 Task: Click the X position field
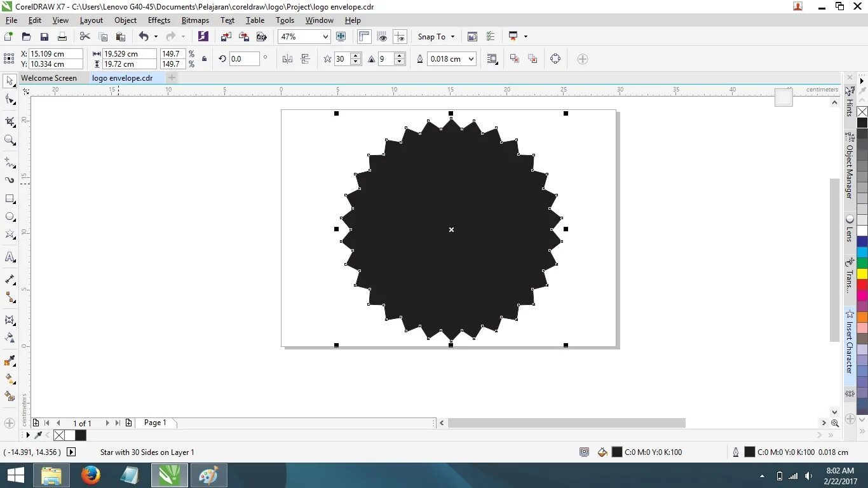56,54
